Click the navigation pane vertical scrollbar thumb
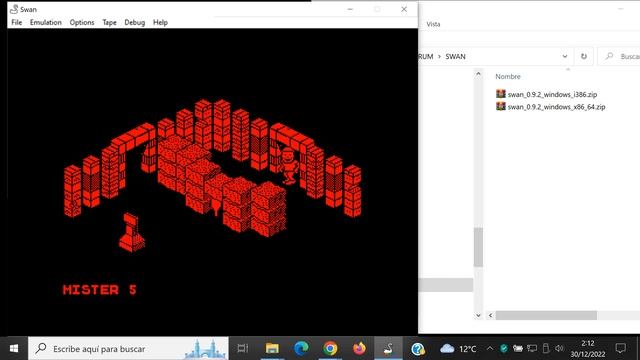The height and width of the screenshot is (360, 640). 478,247
